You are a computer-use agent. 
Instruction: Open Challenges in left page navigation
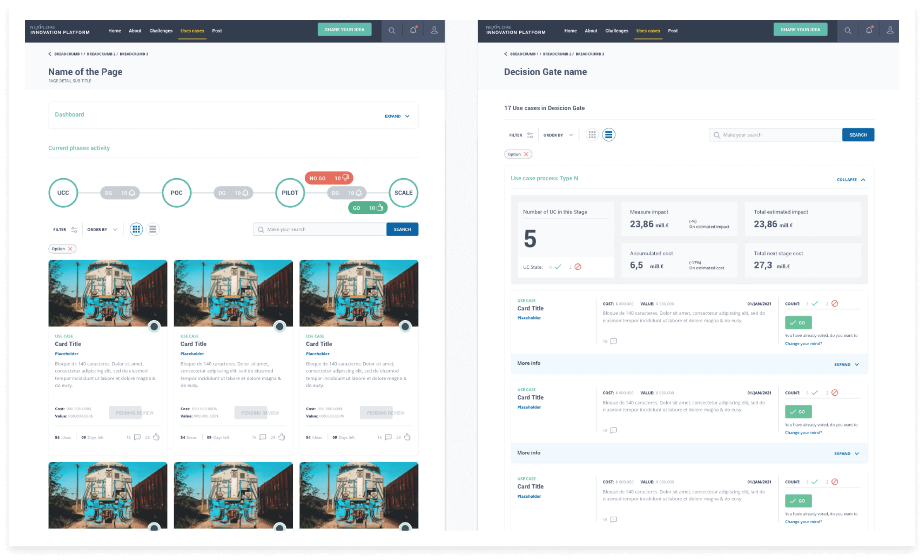tap(161, 31)
